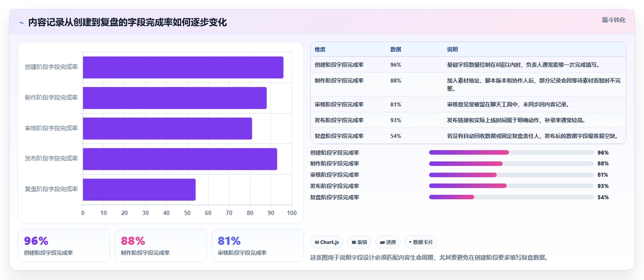Screen dimensions: 644x280
Task: Click description starting 基础字段数量控制在8项以内
Action: (x=523, y=64)
